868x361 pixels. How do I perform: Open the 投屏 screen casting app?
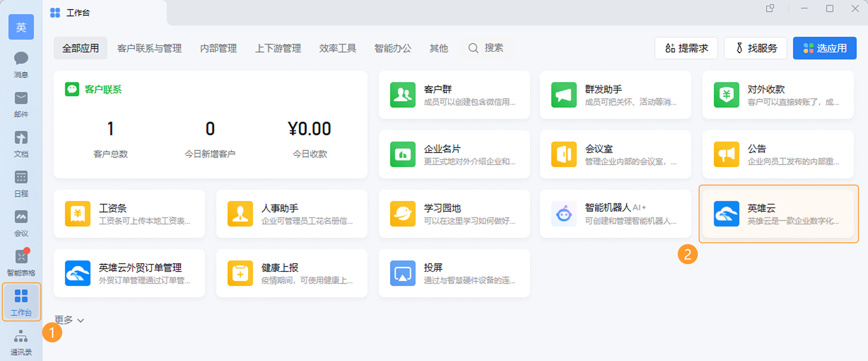(454, 273)
